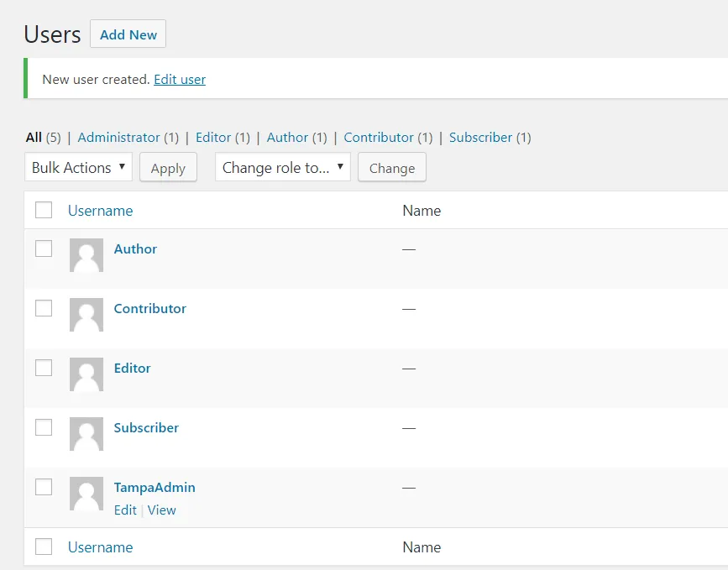The image size is (728, 570).
Task: Click Edit under TampaAdmin
Action: 125,510
